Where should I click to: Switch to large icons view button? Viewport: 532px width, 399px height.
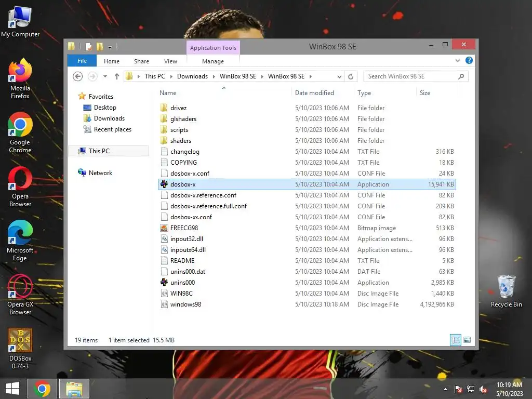(x=467, y=340)
